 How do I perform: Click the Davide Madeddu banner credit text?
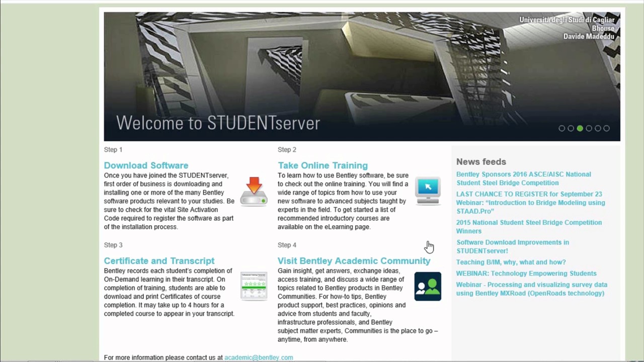pos(589,37)
